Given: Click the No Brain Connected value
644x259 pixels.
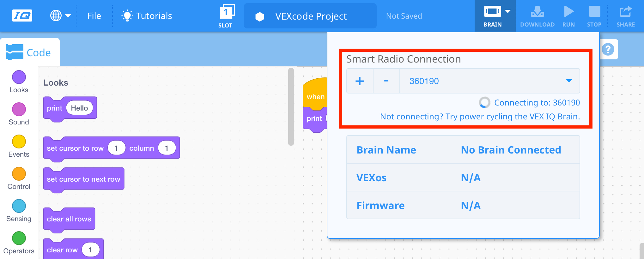Looking at the screenshot, I should 511,150.
